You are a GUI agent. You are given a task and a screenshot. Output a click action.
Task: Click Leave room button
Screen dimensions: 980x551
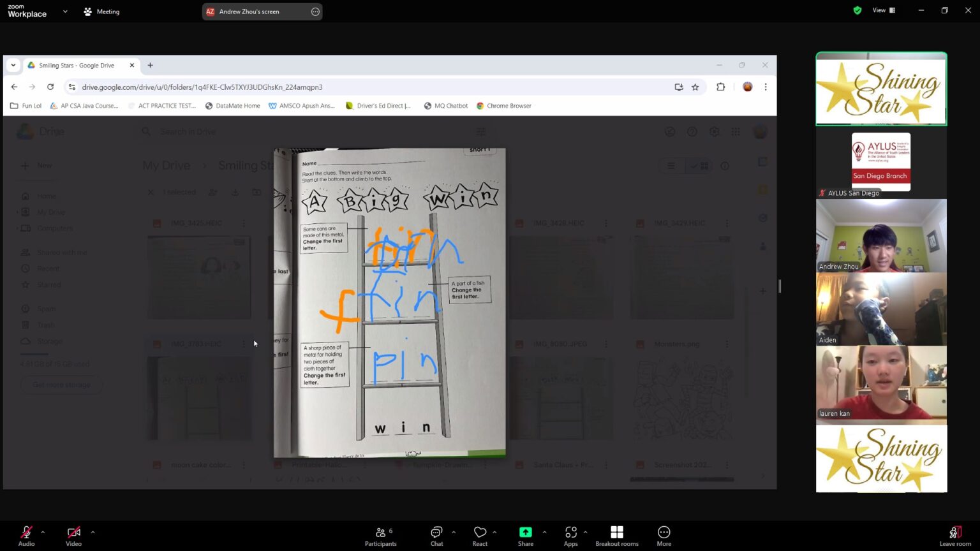pyautogui.click(x=955, y=536)
